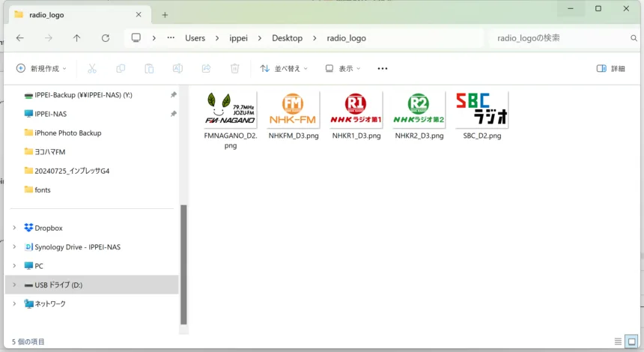
Task: Open the 並べ替え sort dropdown
Action: [284, 69]
